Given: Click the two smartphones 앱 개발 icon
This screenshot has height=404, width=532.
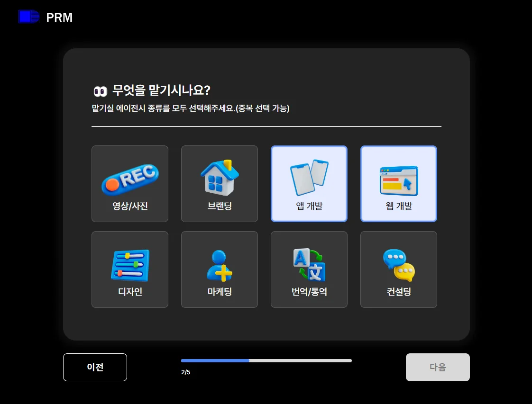Looking at the screenshot, I should point(309,178).
